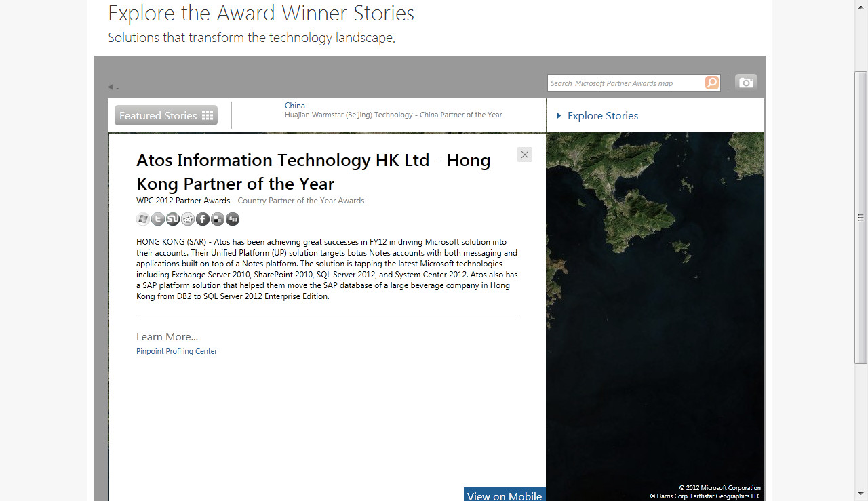Click the WPC 2012 Partner Awards text

[x=183, y=201]
